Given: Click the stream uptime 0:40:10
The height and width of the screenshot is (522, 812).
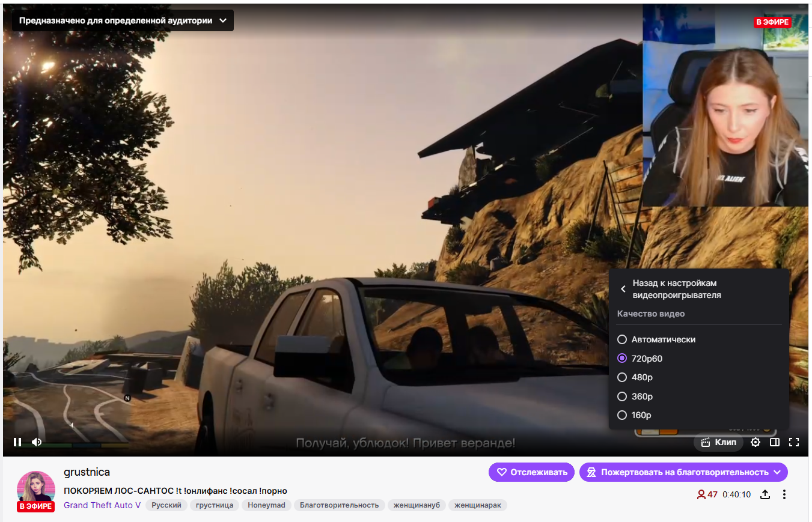Looking at the screenshot, I should pyautogui.click(x=737, y=494).
